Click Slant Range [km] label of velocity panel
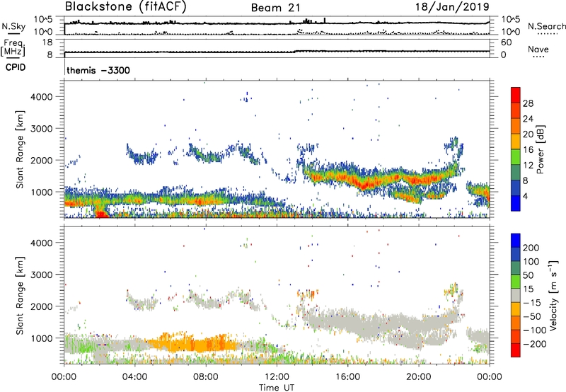 [20, 296]
